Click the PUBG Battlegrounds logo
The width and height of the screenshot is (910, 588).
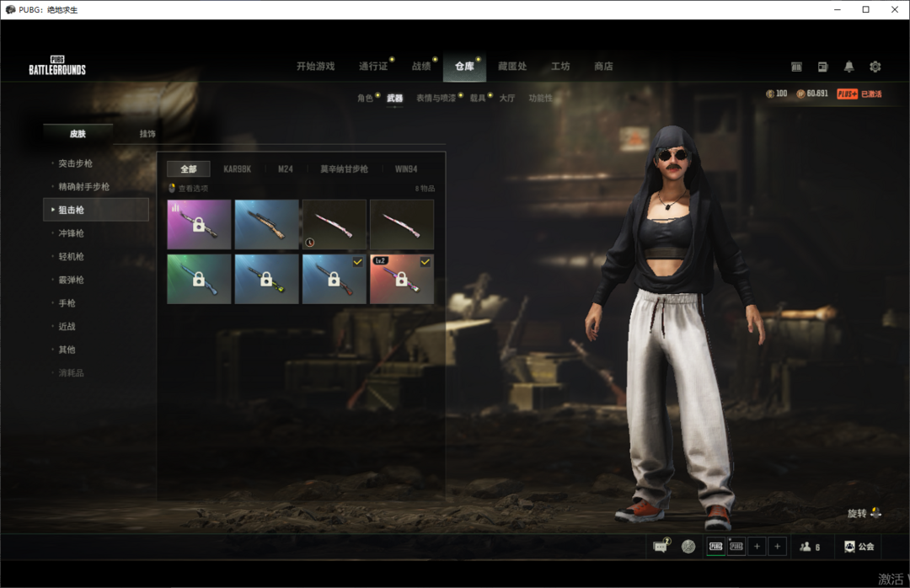click(57, 67)
